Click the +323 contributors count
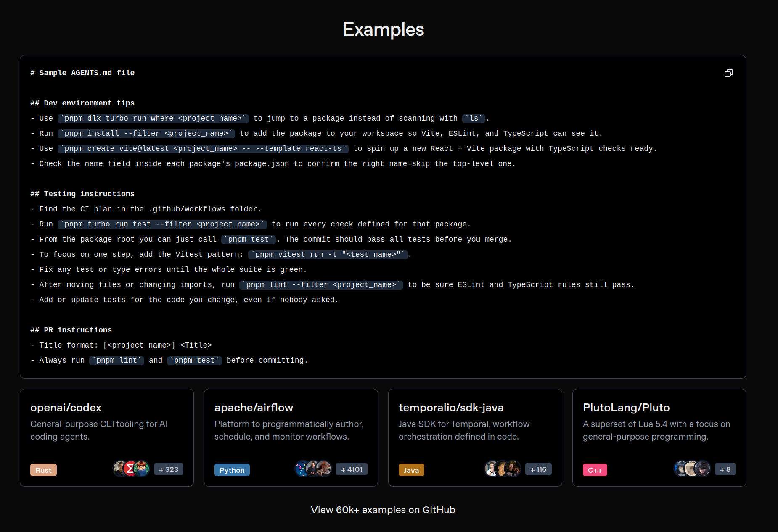This screenshot has height=532, width=778. coord(169,469)
